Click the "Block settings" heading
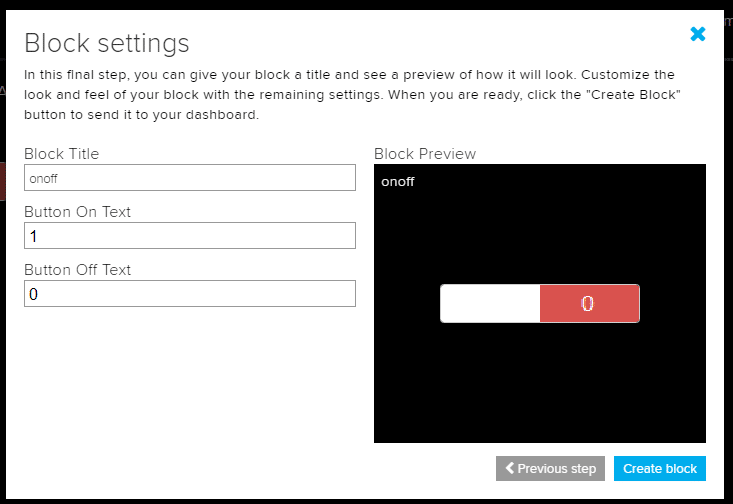This screenshot has height=504, width=733. [x=107, y=43]
